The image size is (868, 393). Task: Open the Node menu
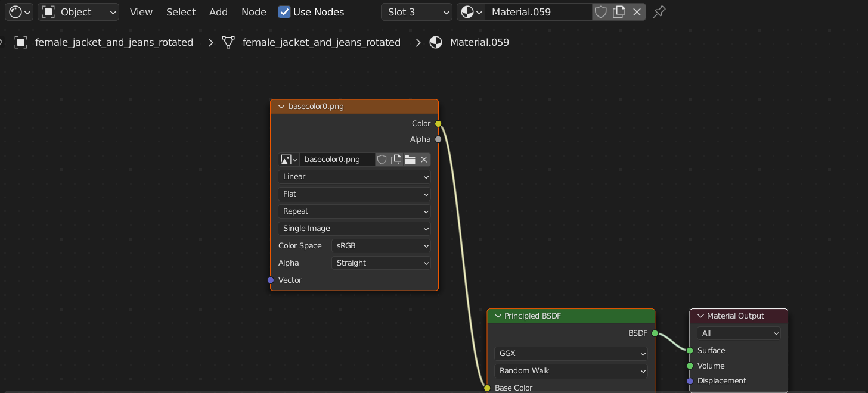click(253, 12)
